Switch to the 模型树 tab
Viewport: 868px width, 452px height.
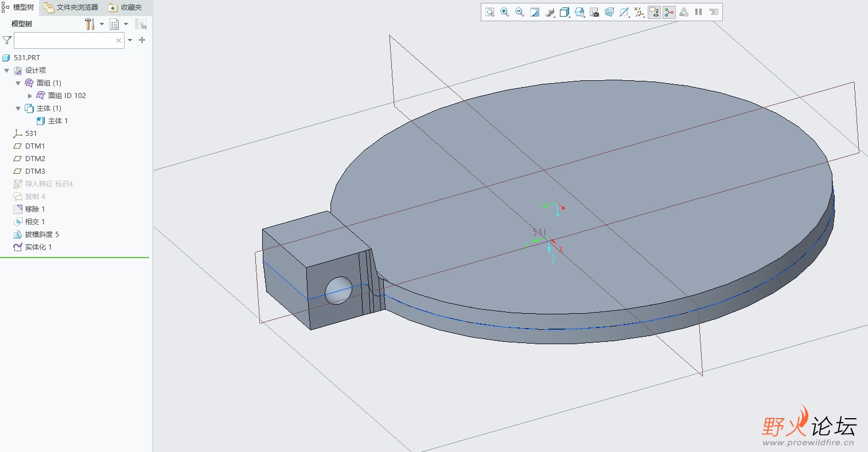(x=19, y=7)
